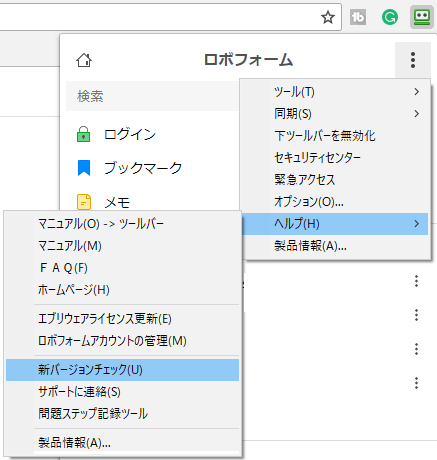Select 下ツールバーを無効化 menu item

pyautogui.click(x=335, y=136)
